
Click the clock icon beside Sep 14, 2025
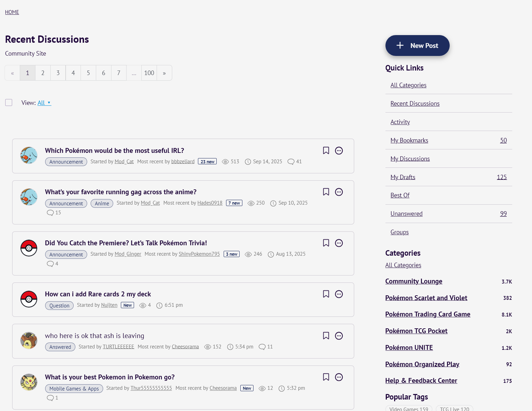pos(248,162)
